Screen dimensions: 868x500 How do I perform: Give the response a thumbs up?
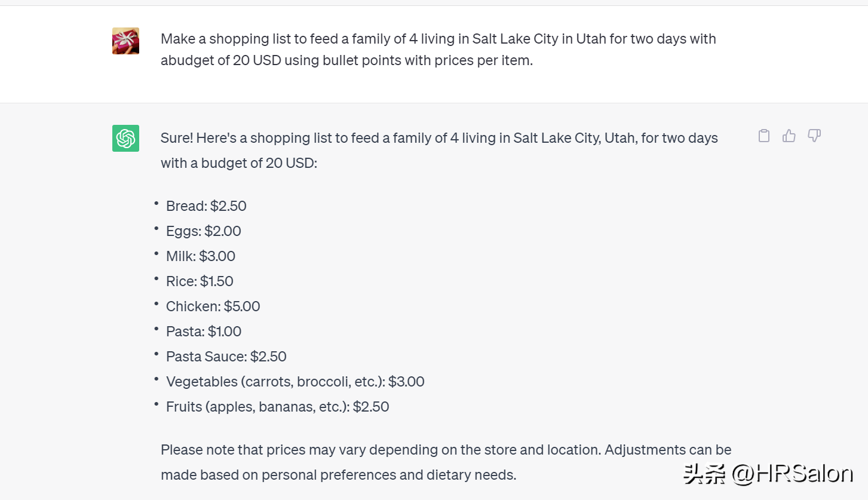click(x=789, y=136)
